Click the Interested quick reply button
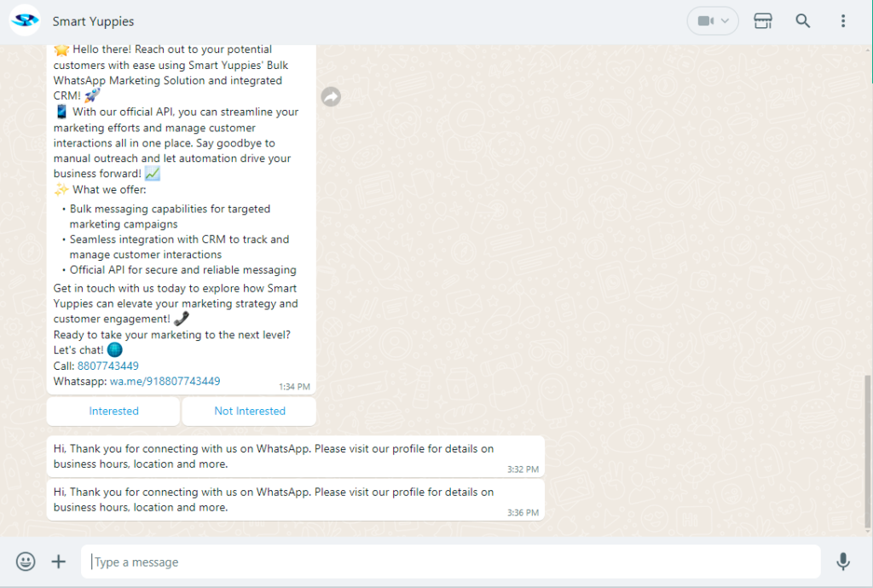This screenshot has width=873, height=588. click(113, 411)
